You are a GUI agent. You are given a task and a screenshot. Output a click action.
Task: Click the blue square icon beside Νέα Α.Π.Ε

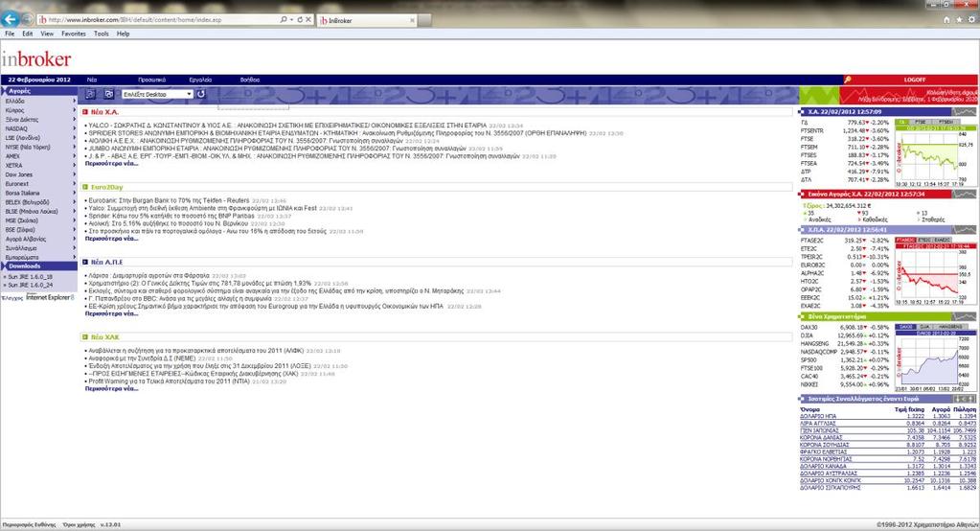[x=85, y=262]
